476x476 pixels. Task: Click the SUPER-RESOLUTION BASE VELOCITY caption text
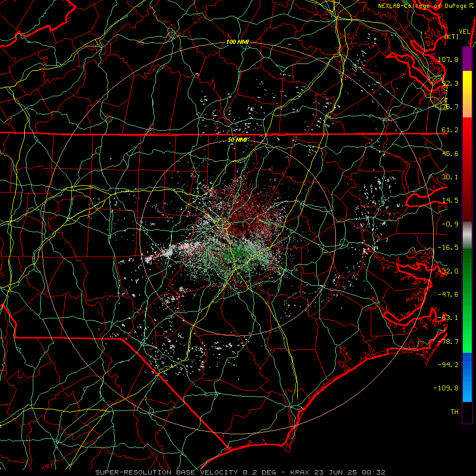(x=167, y=472)
